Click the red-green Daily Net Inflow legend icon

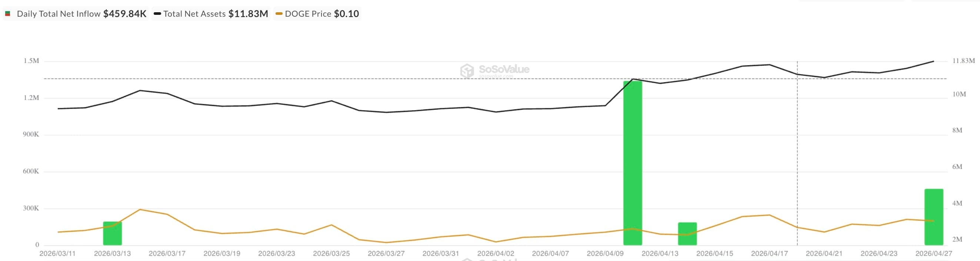click(8, 14)
